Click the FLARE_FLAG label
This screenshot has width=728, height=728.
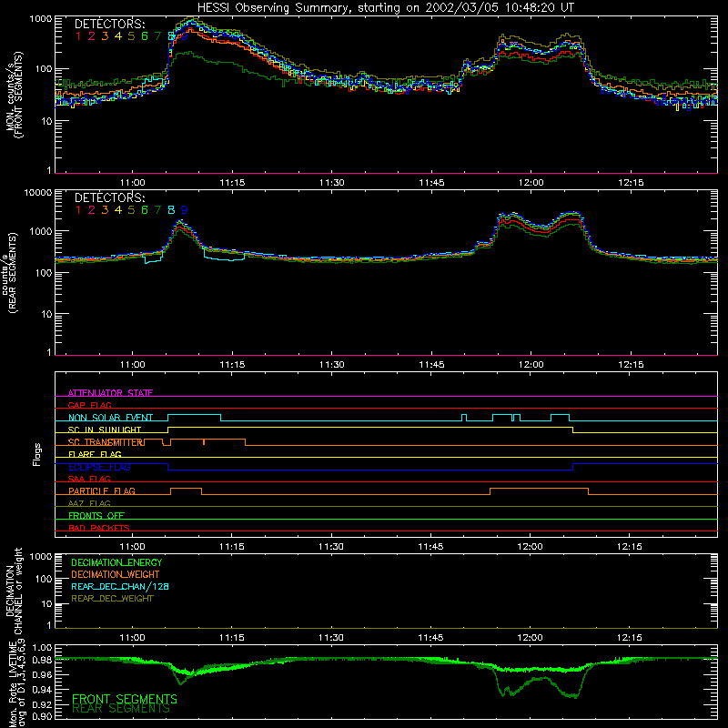(x=95, y=454)
